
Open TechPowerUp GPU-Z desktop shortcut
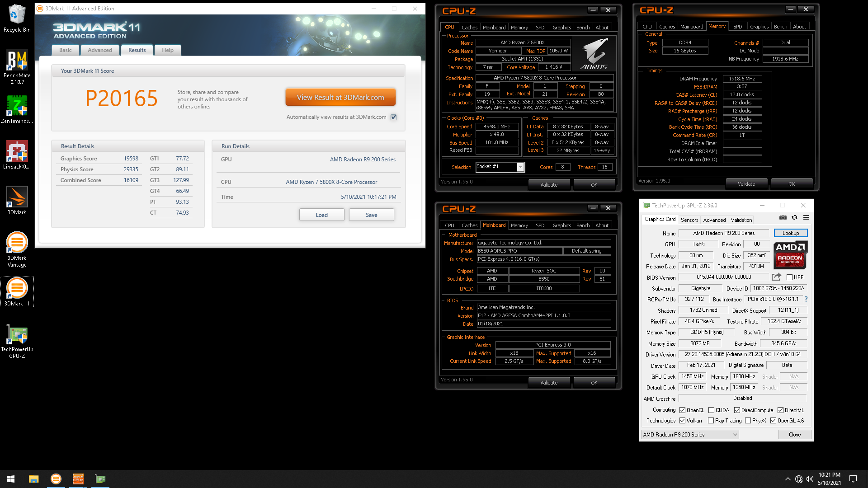(17, 342)
